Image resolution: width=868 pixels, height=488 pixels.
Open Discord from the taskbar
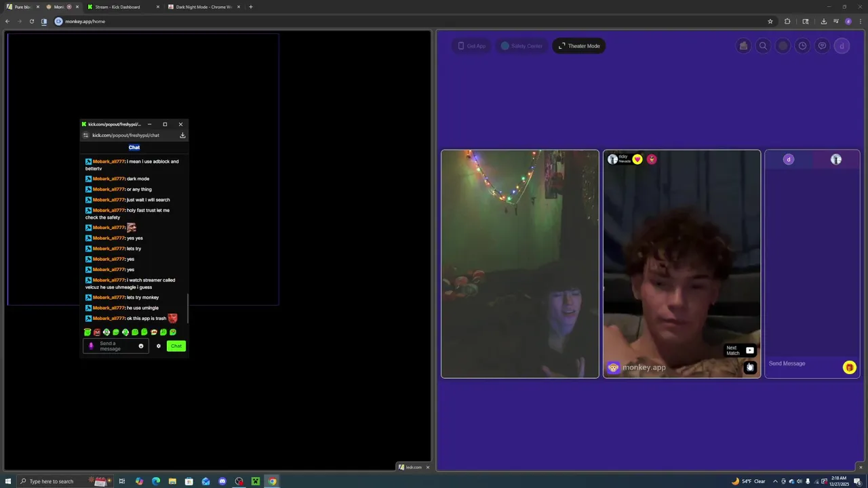coord(222,481)
